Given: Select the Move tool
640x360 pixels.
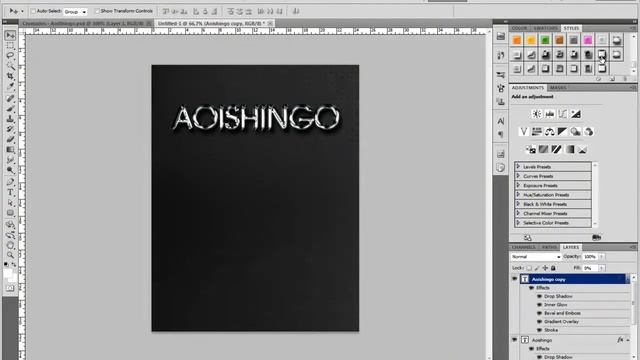Looking at the screenshot, I should pyautogui.click(x=10, y=36).
